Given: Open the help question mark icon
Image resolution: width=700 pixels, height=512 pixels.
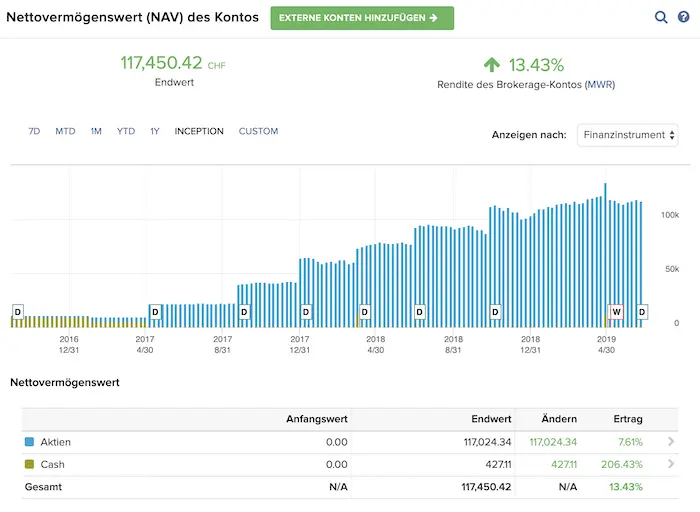Looking at the screenshot, I should (x=684, y=17).
